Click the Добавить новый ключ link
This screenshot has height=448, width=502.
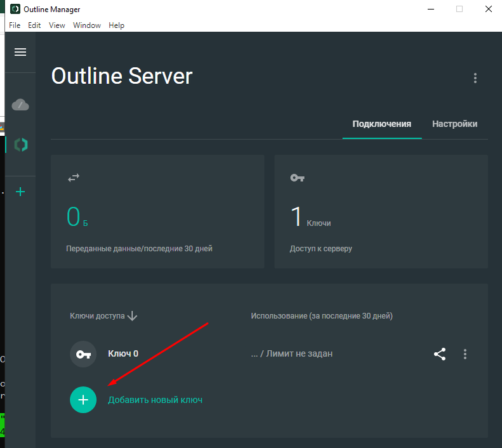155,400
